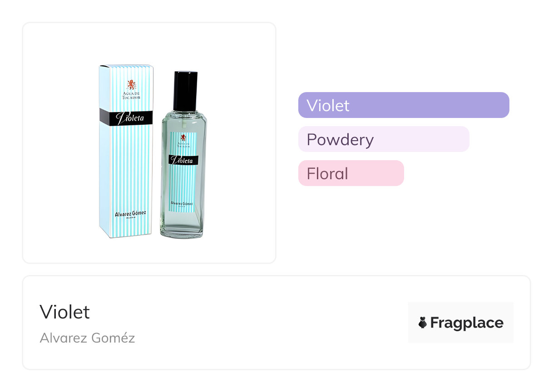
Task: Click the Fragplace bottle logo icon
Action: pyautogui.click(x=423, y=323)
